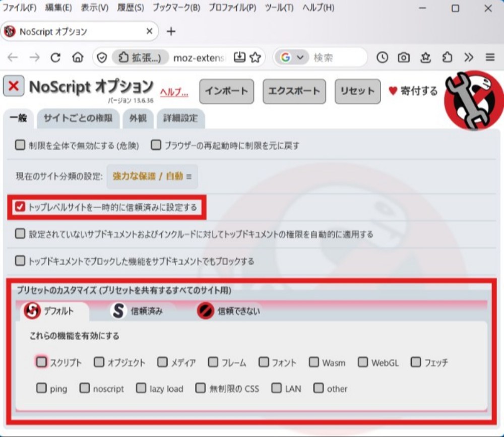The height and width of the screenshot is (437, 504).
Task: Click the Untrusted preset blocked icon
Action: [206, 311]
